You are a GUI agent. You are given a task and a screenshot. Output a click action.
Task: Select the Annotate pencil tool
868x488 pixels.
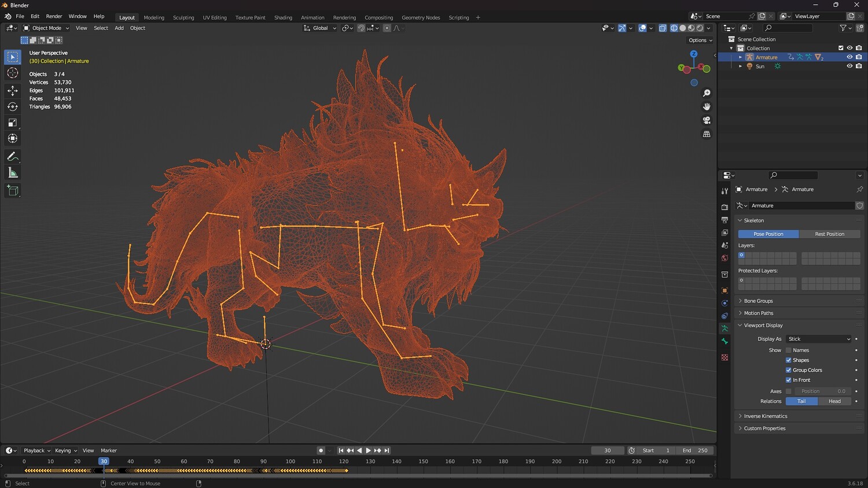coord(13,157)
